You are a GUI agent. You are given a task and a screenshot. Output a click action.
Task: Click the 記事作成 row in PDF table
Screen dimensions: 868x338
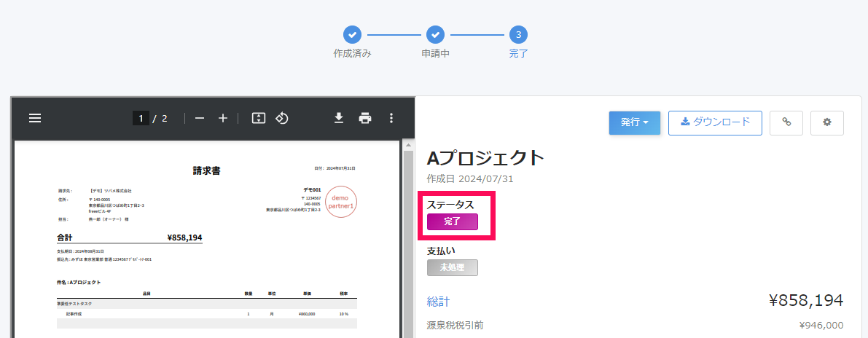coord(206,314)
